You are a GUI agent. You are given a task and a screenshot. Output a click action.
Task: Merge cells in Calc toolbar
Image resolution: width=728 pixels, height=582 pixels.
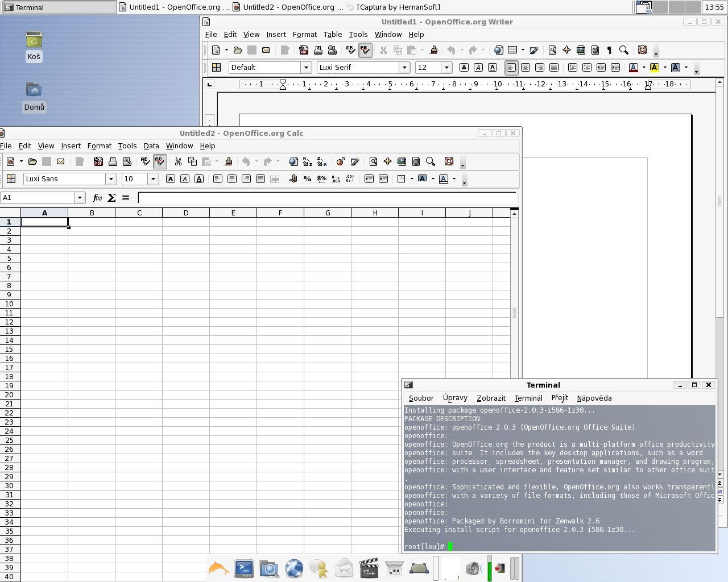275,178
